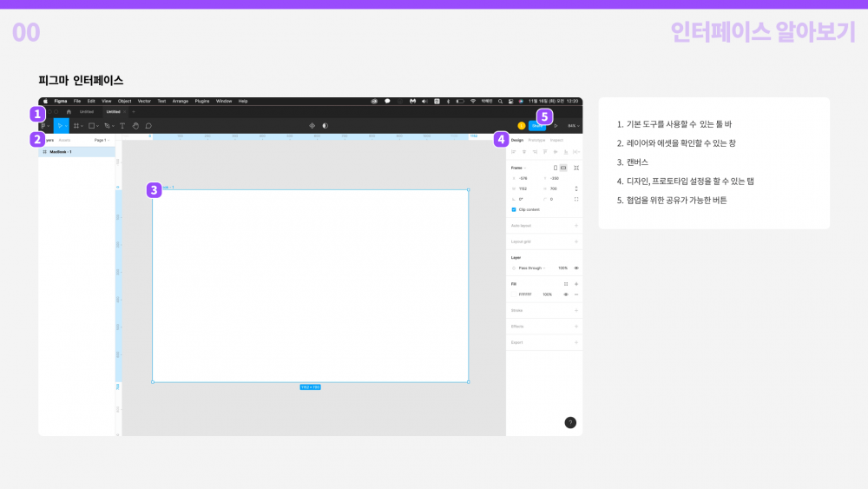Switch to the Prototype tab

536,140
